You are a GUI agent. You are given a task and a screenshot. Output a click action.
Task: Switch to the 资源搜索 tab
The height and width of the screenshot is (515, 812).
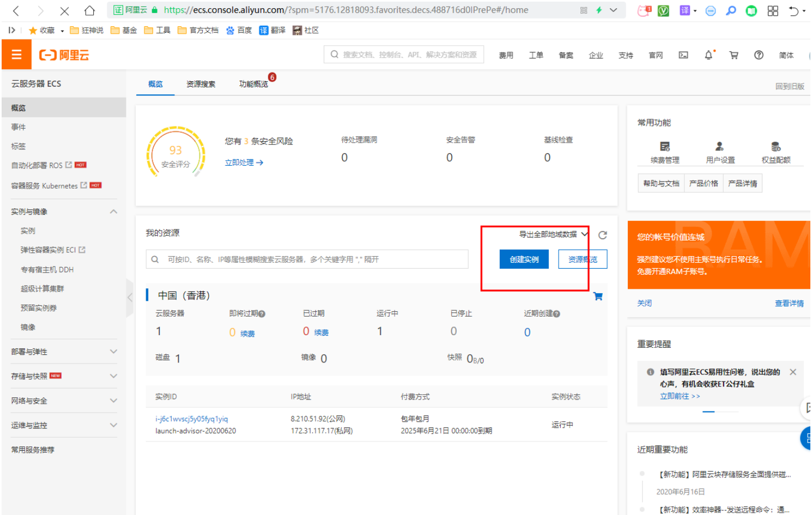click(201, 84)
